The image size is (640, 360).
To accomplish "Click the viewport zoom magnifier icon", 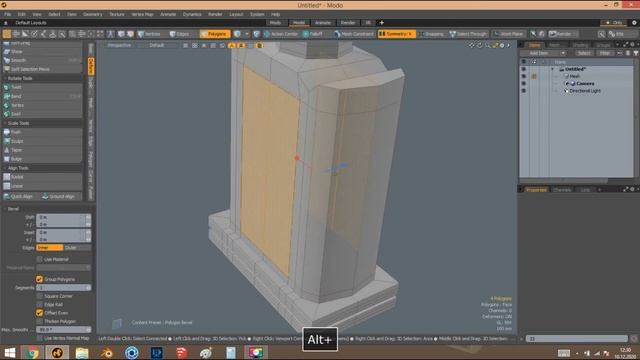I will [x=487, y=45].
